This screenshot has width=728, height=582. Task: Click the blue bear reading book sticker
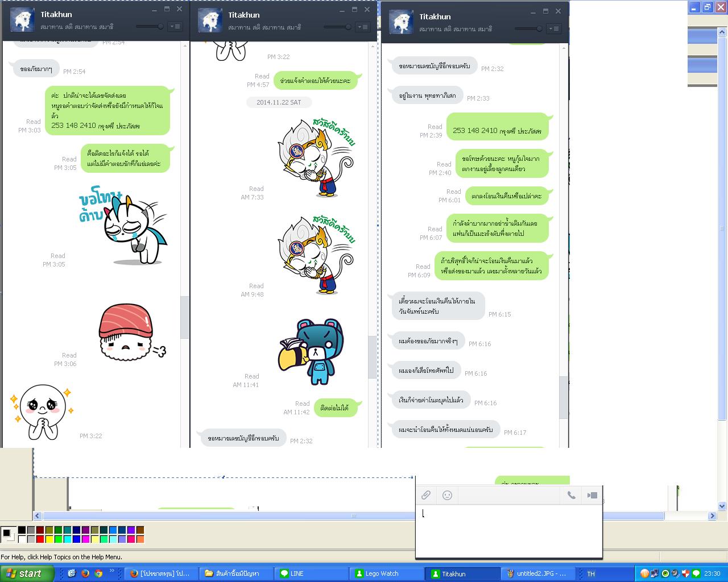(x=312, y=351)
